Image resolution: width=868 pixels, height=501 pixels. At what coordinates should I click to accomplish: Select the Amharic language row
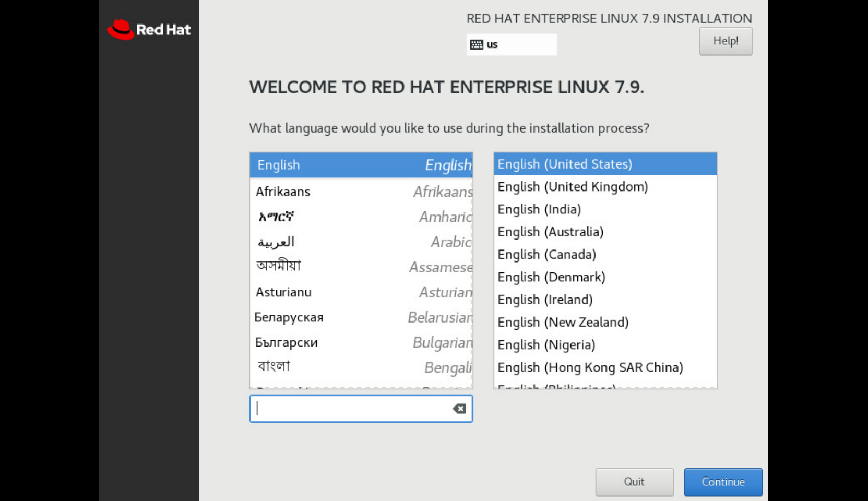tap(361, 217)
